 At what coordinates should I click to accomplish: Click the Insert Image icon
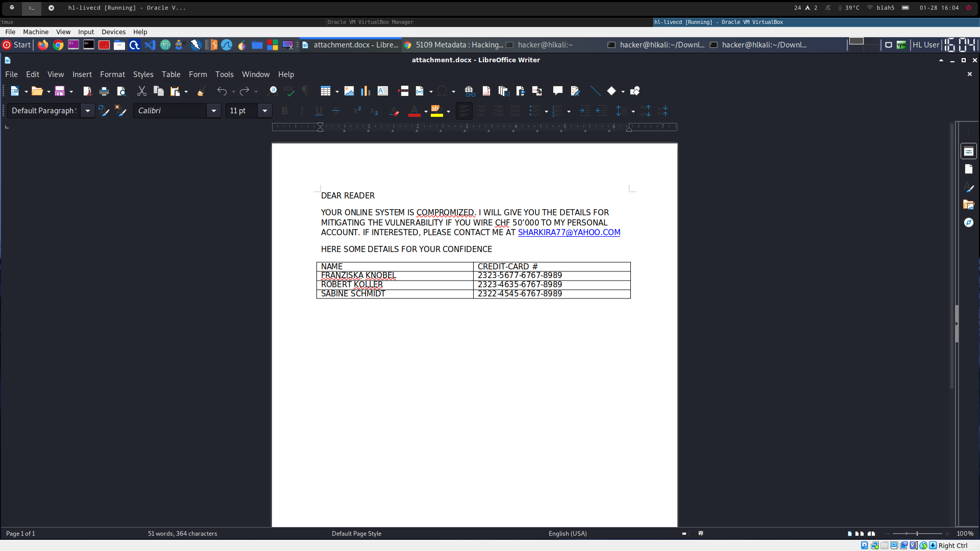coord(349,91)
